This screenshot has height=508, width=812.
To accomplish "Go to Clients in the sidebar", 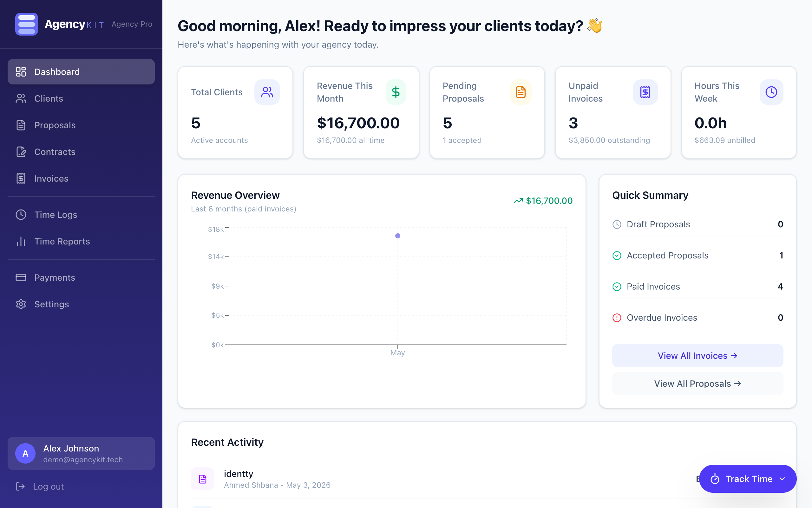I will point(81,98).
